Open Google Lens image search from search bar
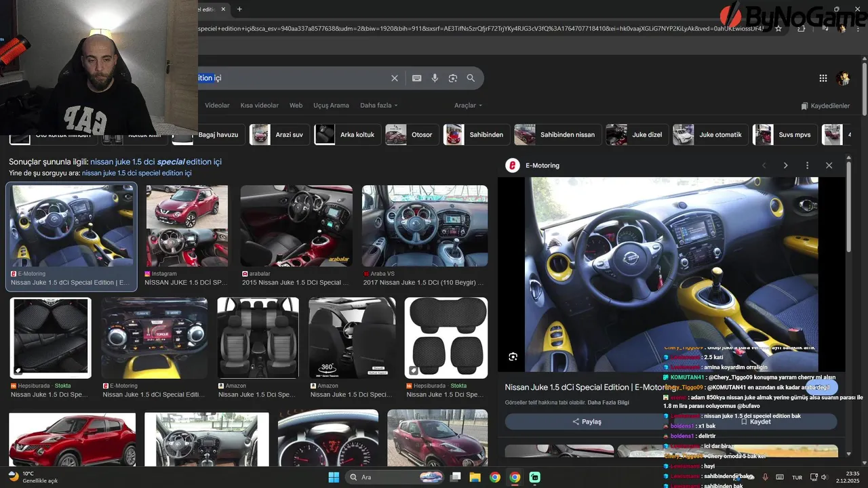Screen dimensions: 868x488 (453, 78)
